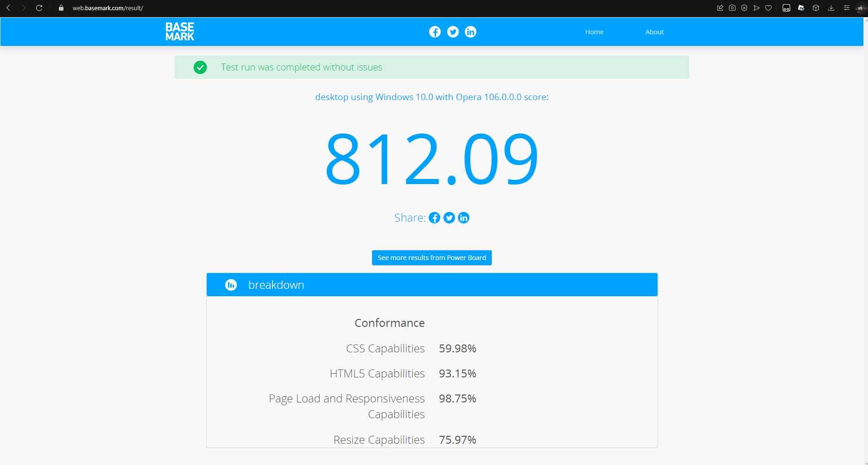Click the puzzle-like extension icon in toolbar
This screenshot has height=465, width=868.
pos(801,8)
